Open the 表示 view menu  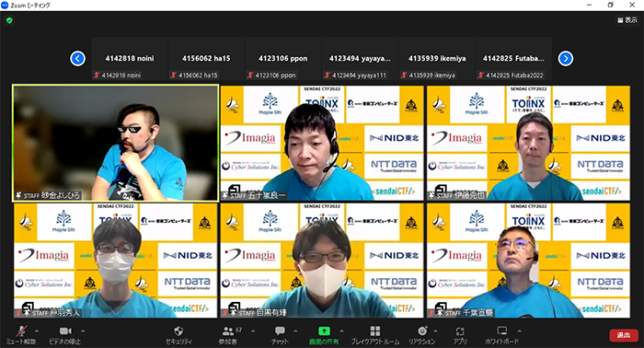pyautogui.click(x=627, y=19)
